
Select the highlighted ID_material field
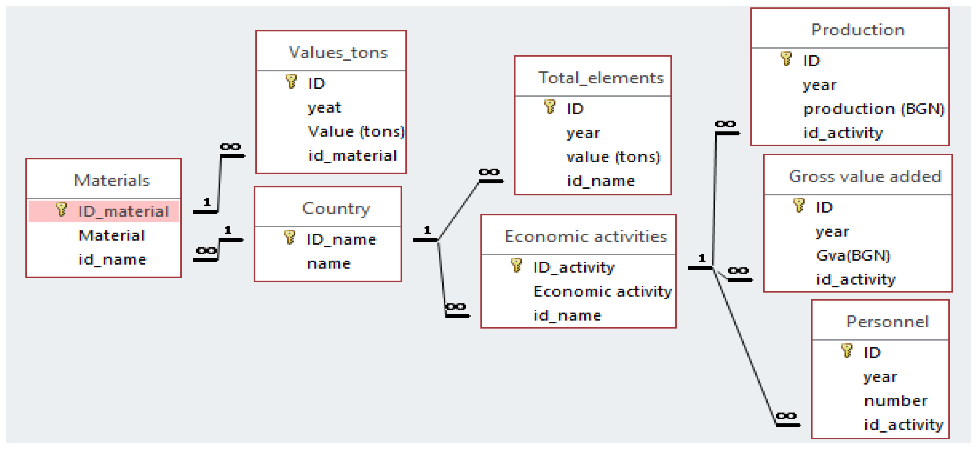click(123, 211)
